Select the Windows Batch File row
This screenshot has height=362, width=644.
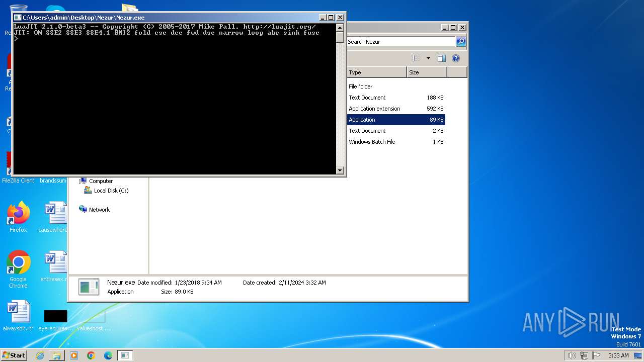tap(396, 142)
